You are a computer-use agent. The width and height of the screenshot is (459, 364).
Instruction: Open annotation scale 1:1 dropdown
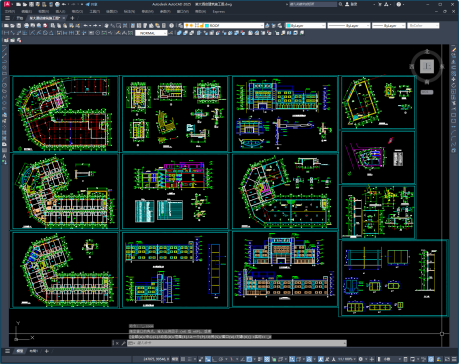(x=345, y=359)
